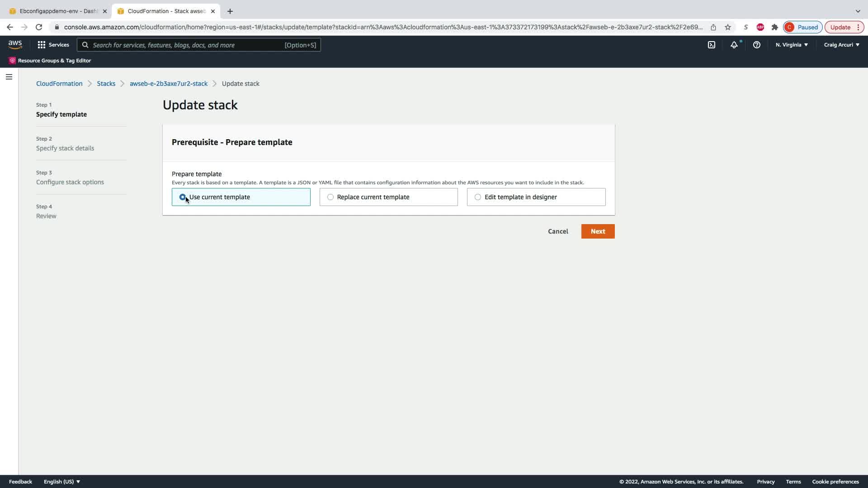
Task: Open the notifications bell icon
Action: coord(734,45)
